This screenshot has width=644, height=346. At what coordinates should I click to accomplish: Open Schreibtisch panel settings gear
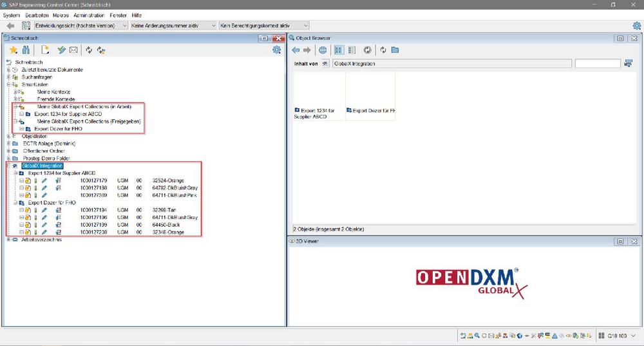pos(277,50)
